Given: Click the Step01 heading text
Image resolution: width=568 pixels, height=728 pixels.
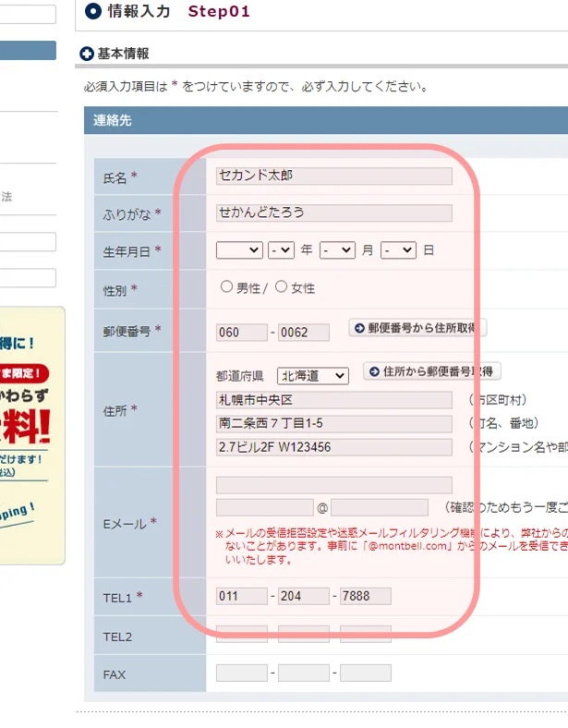Looking at the screenshot, I should (219, 11).
